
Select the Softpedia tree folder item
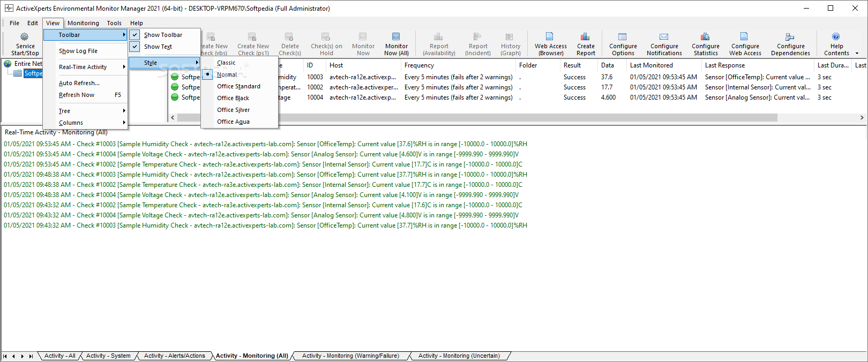click(33, 73)
